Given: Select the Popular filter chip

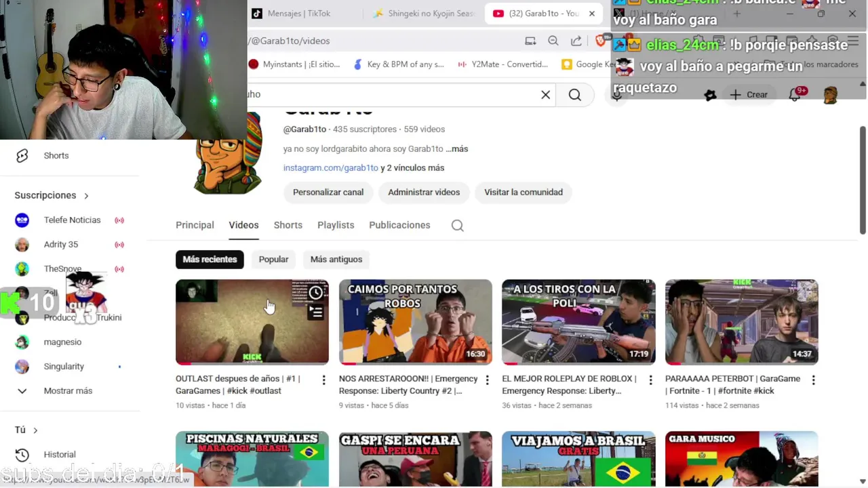Looking at the screenshot, I should coord(273,260).
